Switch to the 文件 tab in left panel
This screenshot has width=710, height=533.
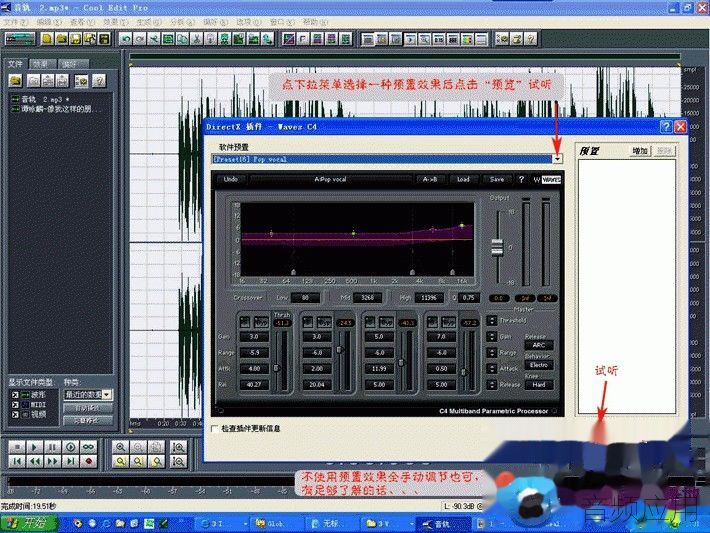(x=15, y=64)
